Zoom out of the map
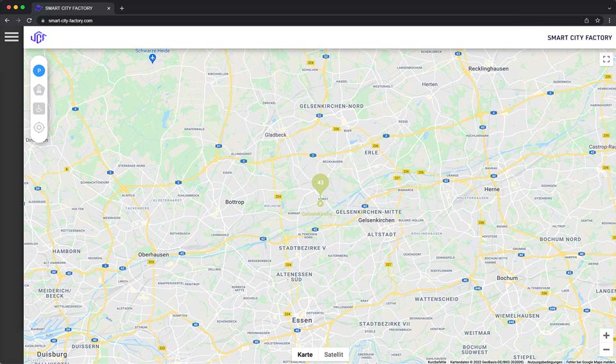Image resolution: width=616 pixels, height=364 pixels. [x=606, y=349]
